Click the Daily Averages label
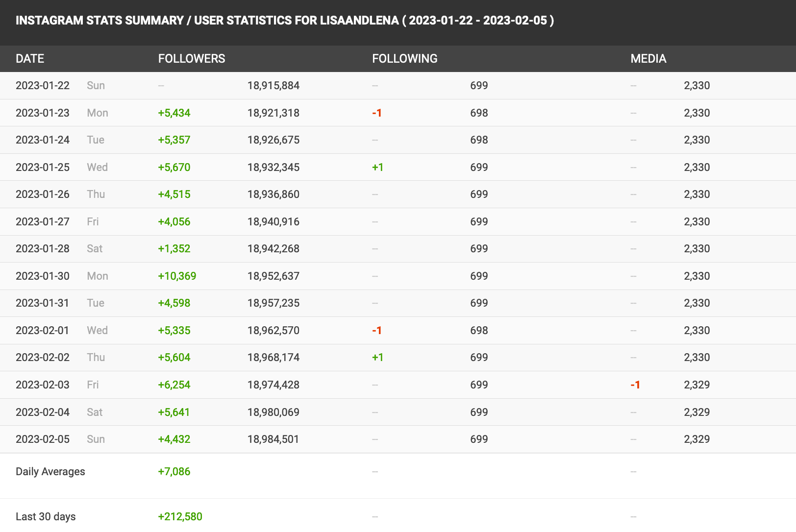 [x=50, y=472]
